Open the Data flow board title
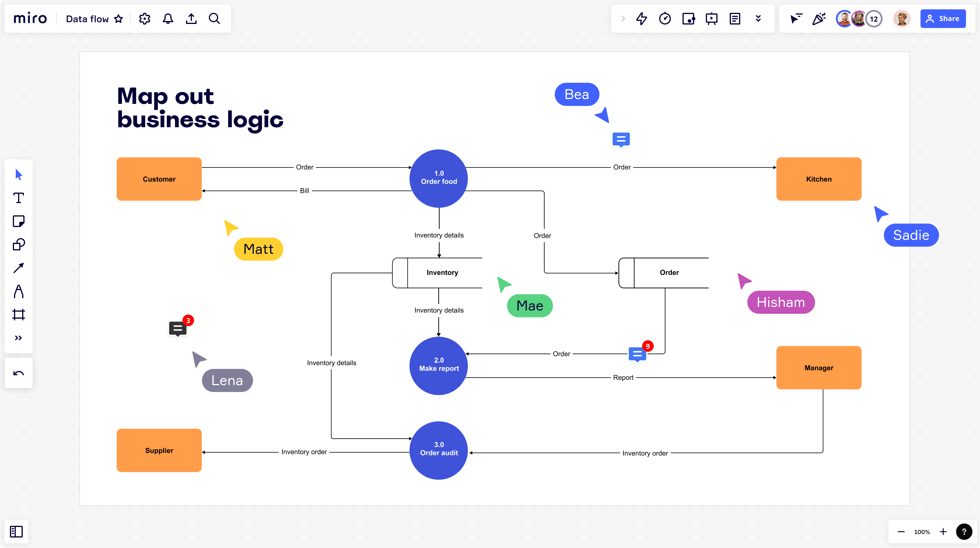The width and height of the screenshot is (980, 548). [87, 19]
